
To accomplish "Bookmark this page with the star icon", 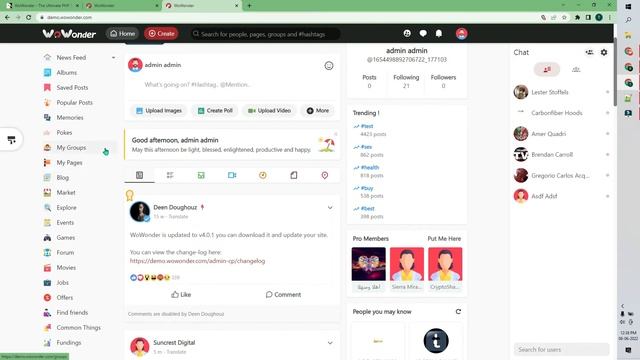I will click(564, 18).
